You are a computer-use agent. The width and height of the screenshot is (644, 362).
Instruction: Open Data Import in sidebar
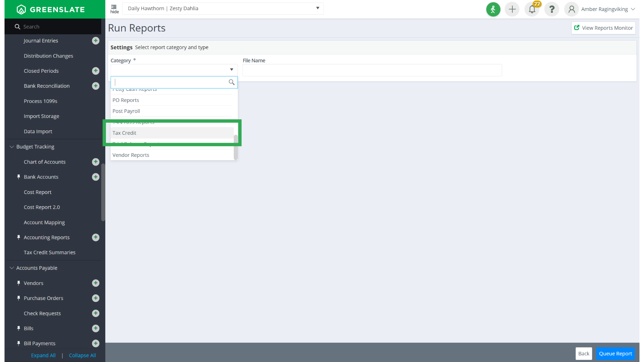[38, 131]
